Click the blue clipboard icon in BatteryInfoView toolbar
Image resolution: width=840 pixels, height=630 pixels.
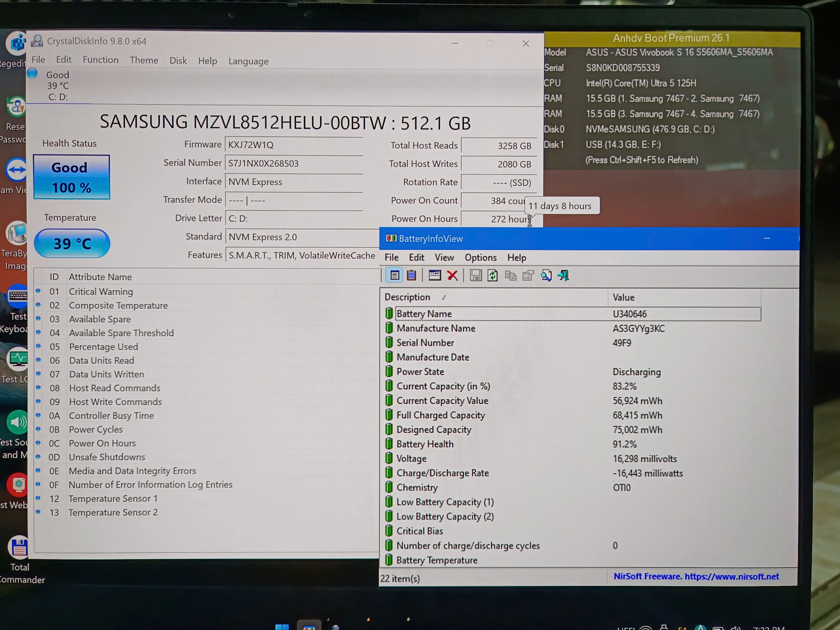click(411, 275)
